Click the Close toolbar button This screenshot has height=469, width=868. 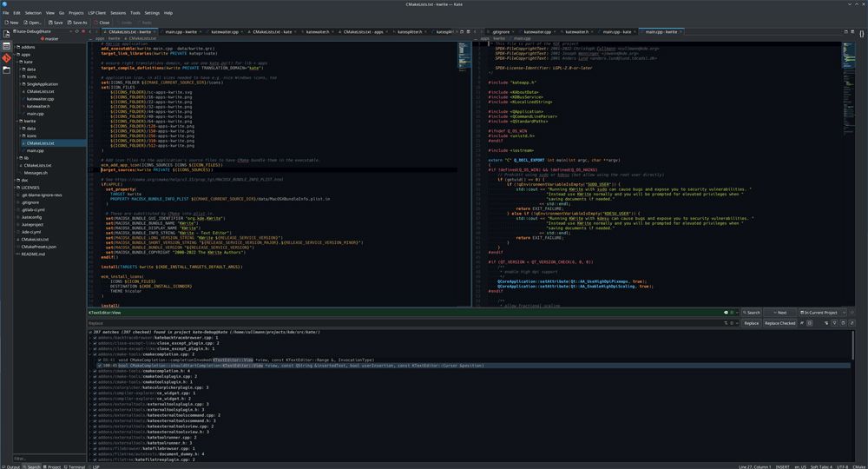[x=102, y=23]
